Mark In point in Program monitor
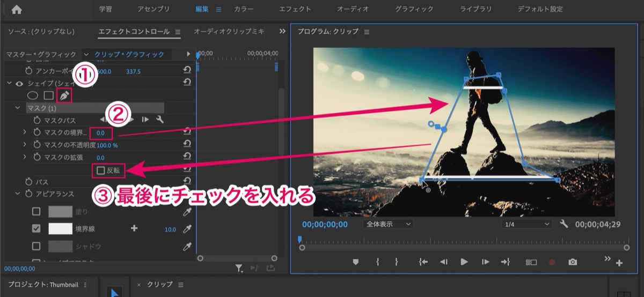Image resolution: width=644 pixels, height=297 pixels. 378,262
